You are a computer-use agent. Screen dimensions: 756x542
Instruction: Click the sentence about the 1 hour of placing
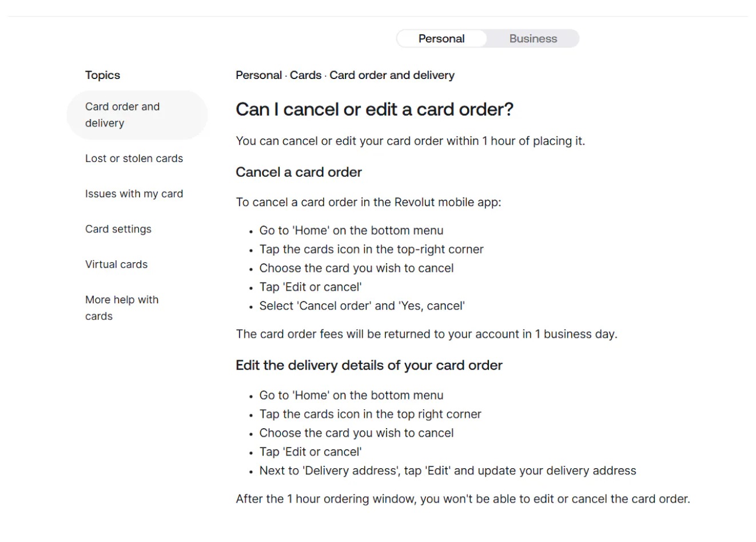(410, 141)
